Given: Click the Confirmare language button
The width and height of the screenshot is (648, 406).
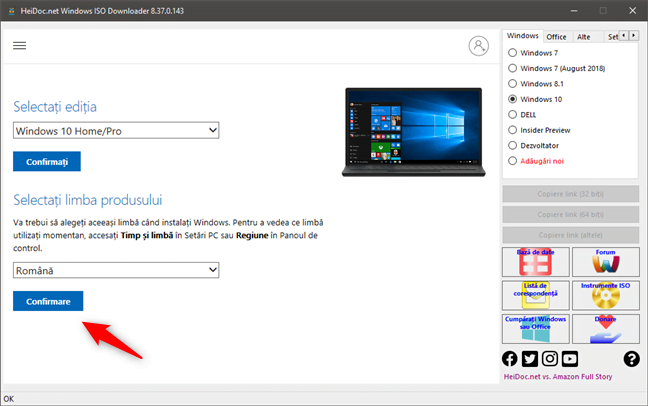Looking at the screenshot, I should click(48, 301).
